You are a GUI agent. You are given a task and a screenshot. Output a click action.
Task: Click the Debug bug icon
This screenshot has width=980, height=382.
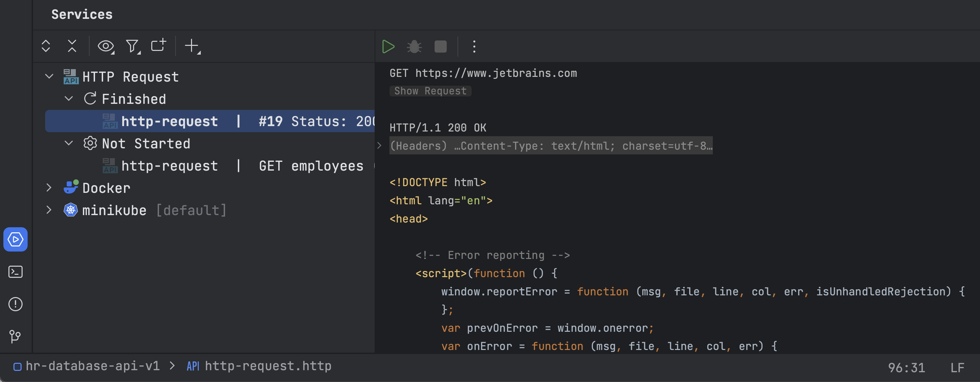tap(414, 47)
